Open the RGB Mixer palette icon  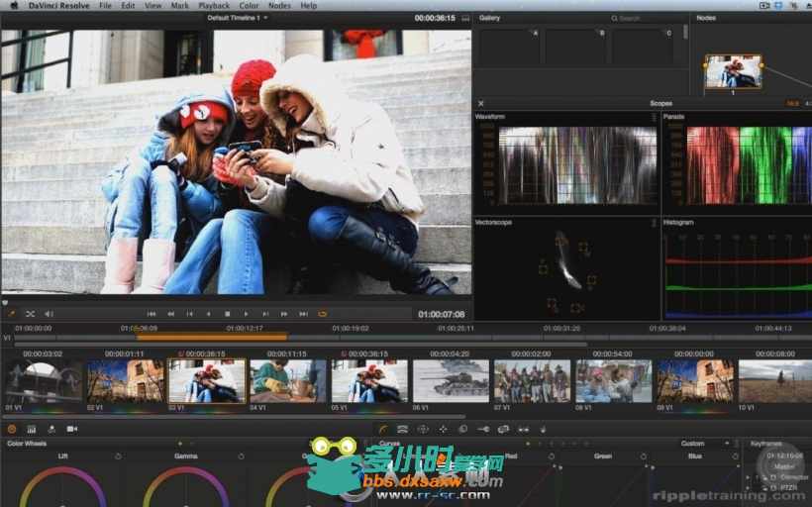click(x=31, y=430)
